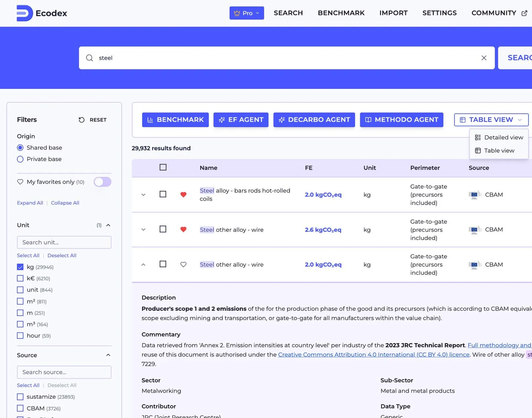Open the Creative Commons Attribution licence link
532x418 pixels.
(374, 355)
